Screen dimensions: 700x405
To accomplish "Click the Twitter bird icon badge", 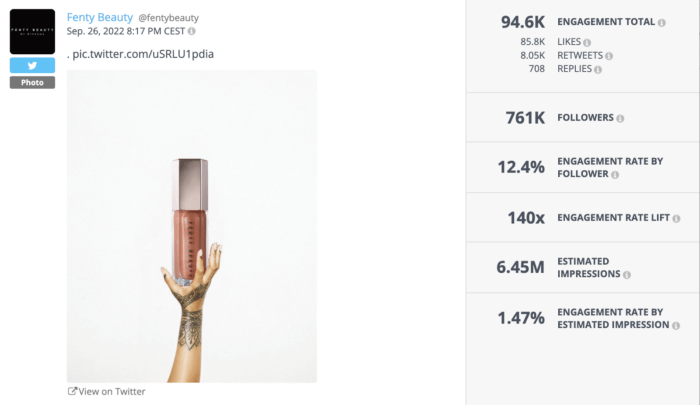I will click(x=32, y=65).
